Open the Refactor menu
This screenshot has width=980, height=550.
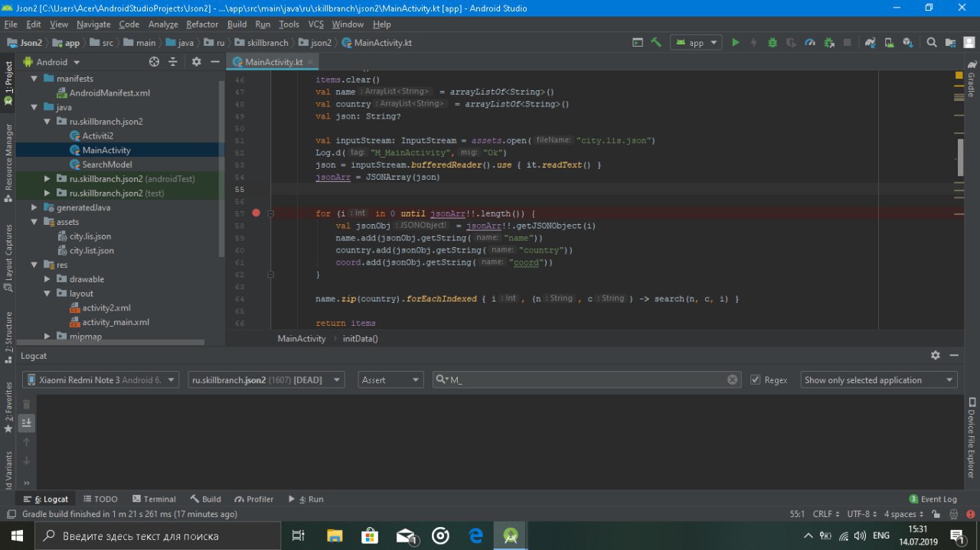(x=202, y=24)
